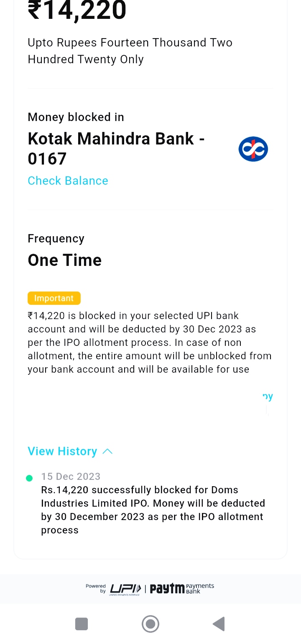Select the 15 Dec 2023 history date
The width and height of the screenshot is (301, 644).
[71, 477]
